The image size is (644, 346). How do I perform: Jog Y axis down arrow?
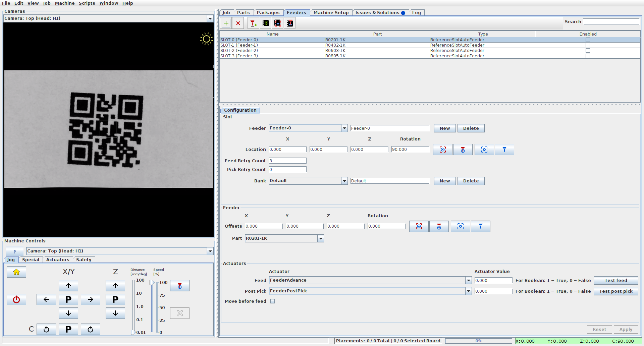pos(68,313)
